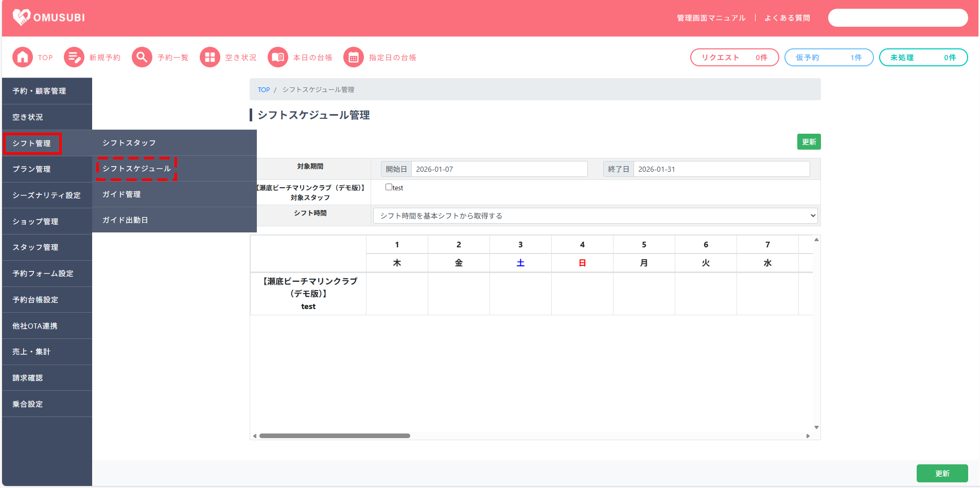
Task: Choose Guide Management (ガイド管理) submenu item
Action: click(x=121, y=194)
